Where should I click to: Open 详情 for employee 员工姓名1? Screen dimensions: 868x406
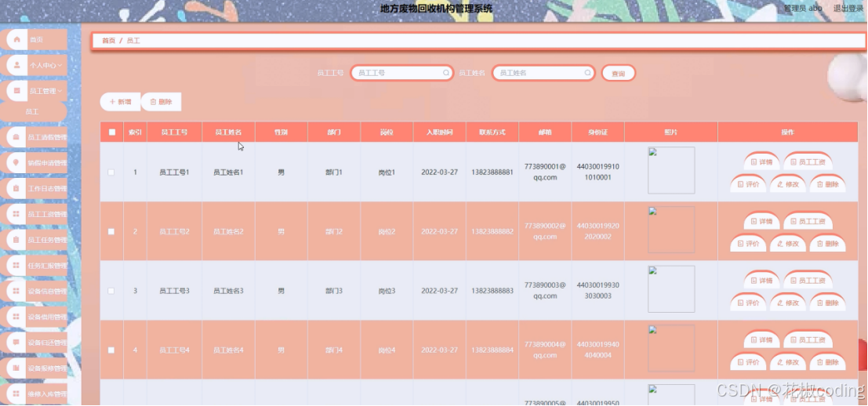(761, 162)
